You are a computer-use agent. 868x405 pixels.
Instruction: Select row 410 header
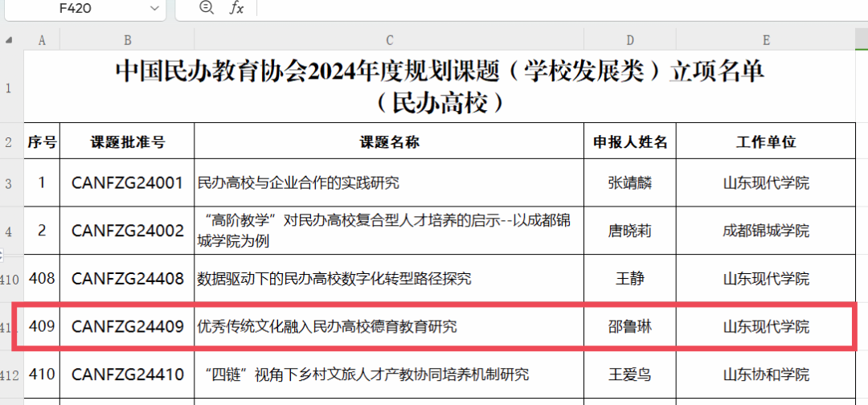pos(10,280)
